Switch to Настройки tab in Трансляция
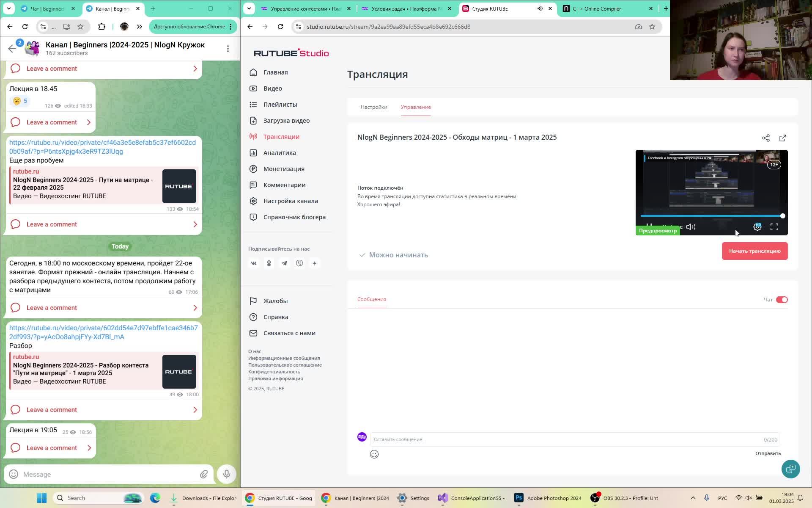Image resolution: width=812 pixels, height=508 pixels. click(373, 107)
